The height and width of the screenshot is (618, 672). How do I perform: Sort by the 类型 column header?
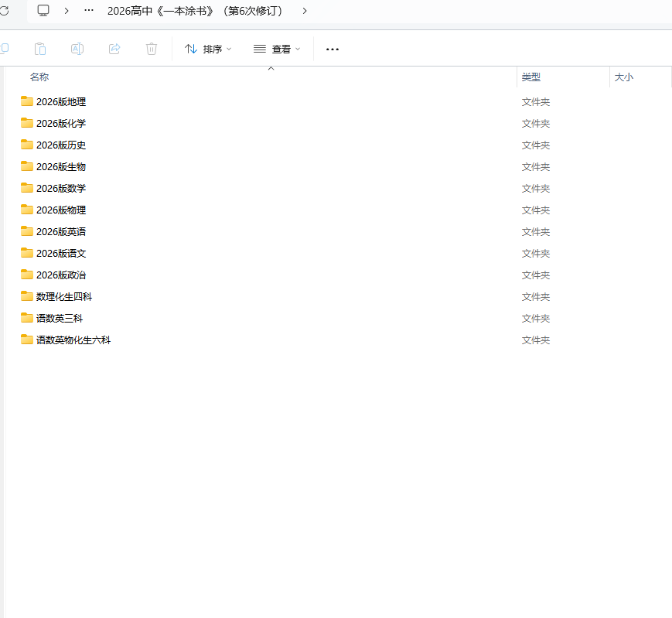531,77
